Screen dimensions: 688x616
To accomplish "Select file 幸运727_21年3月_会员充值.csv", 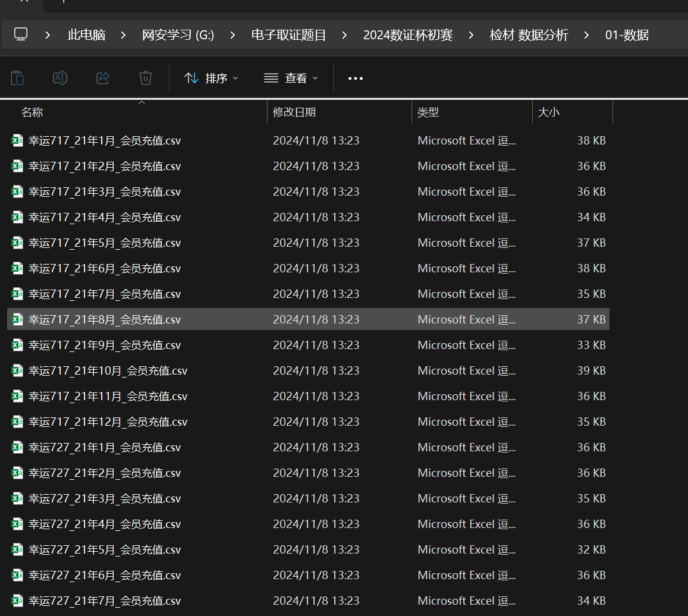I will pos(105,499).
